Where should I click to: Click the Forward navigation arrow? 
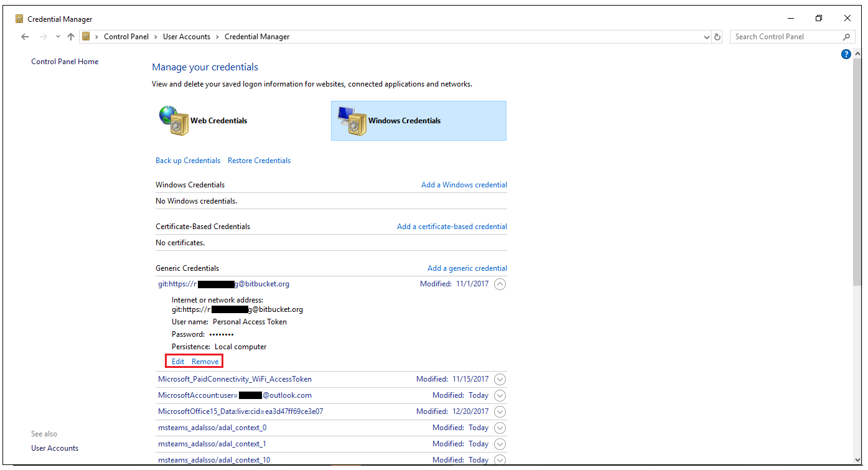(x=43, y=37)
